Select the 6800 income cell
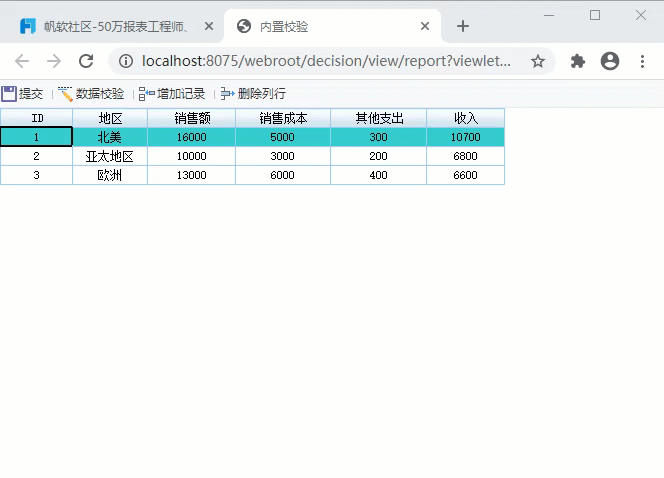This screenshot has width=664, height=478. (x=465, y=156)
